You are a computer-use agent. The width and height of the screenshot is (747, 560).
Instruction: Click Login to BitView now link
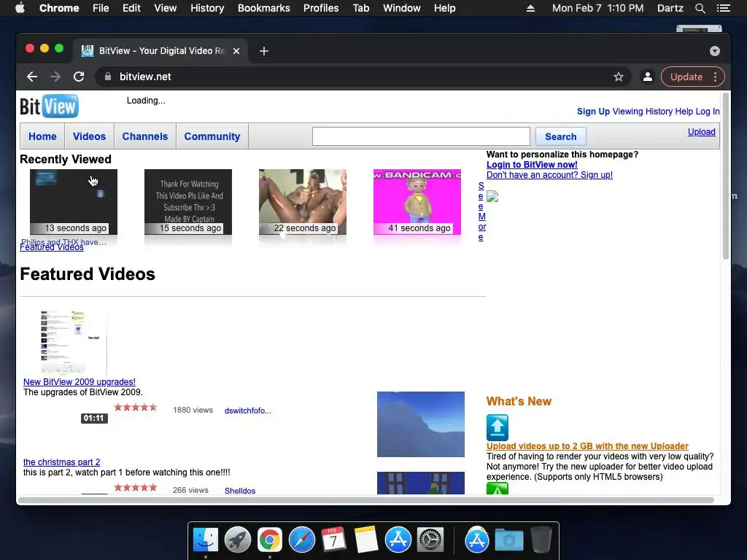(532, 165)
